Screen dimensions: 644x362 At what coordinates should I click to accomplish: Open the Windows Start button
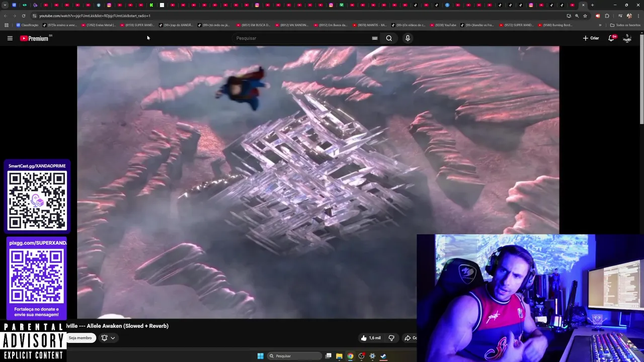(260, 356)
